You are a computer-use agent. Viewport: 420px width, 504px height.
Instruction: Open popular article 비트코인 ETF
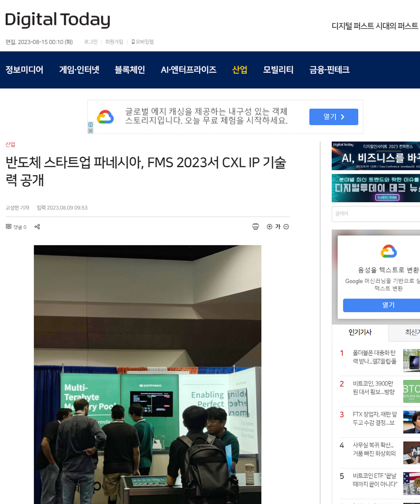tap(375, 480)
